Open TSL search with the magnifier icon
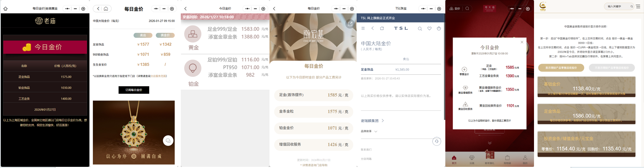644x168 pixels. coord(420,29)
